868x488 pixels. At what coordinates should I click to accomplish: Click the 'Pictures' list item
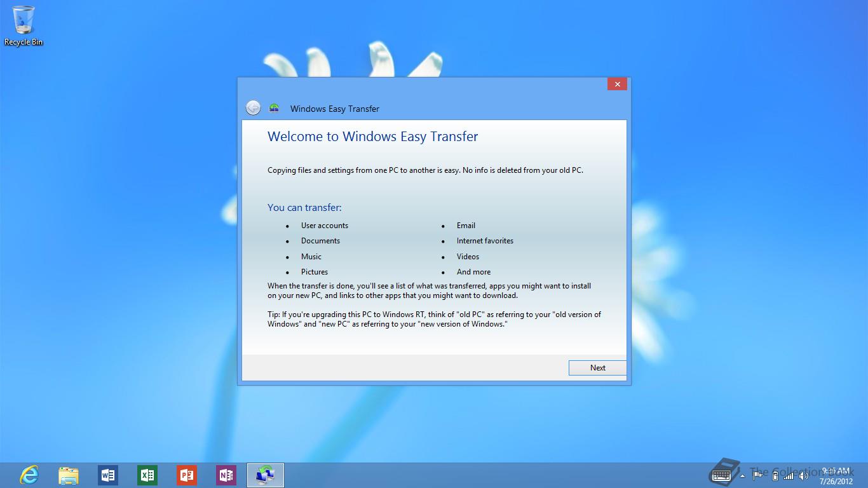tap(315, 272)
